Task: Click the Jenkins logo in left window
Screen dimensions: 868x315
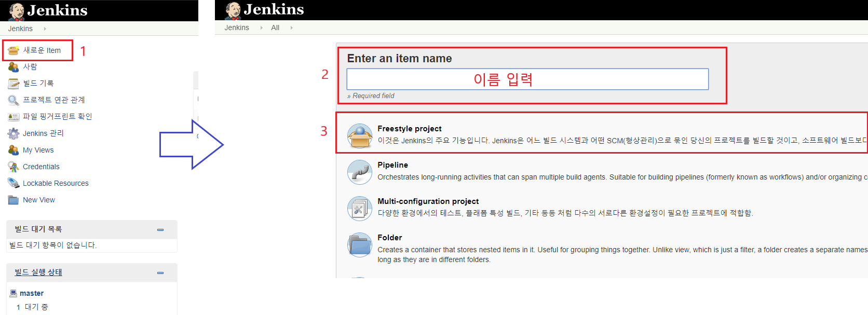Action: [48, 10]
